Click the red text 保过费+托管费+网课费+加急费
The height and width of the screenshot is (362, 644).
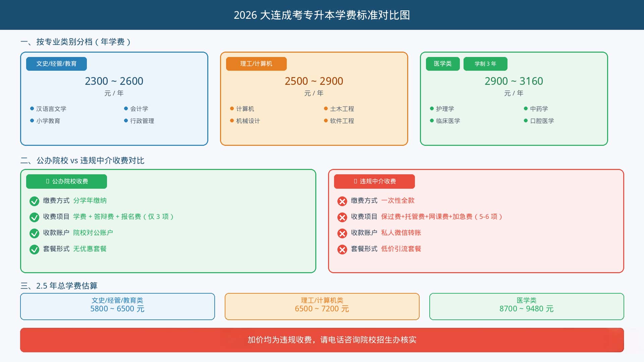427,217
